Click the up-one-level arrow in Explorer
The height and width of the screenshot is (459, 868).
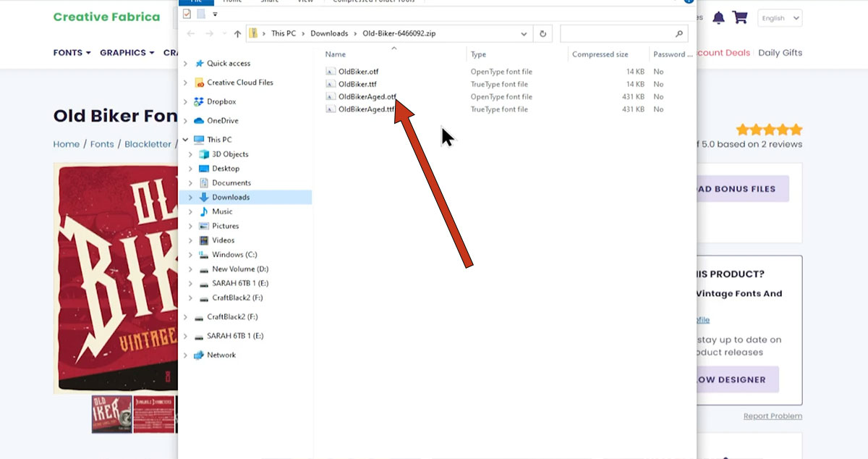click(238, 33)
